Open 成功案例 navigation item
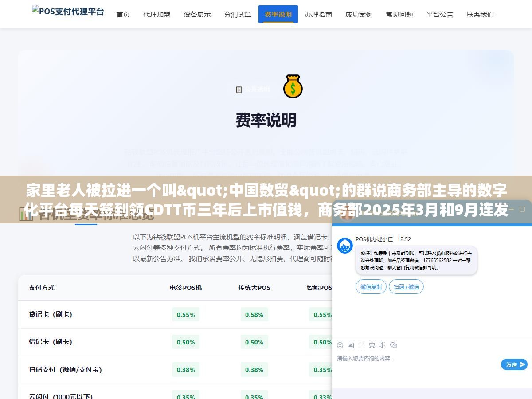532x399 pixels. tap(359, 14)
